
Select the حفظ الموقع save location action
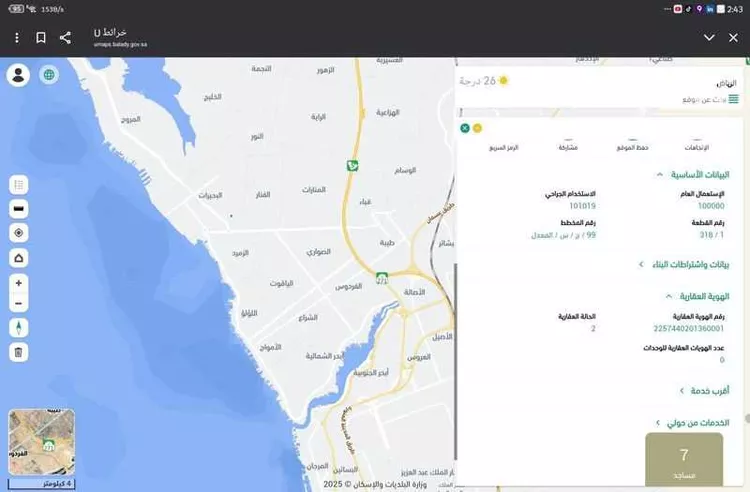[x=632, y=146]
